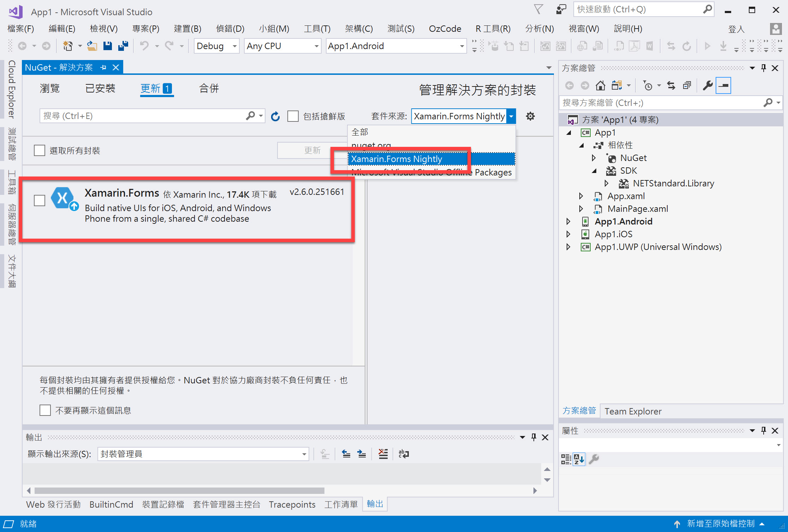The height and width of the screenshot is (532, 788).
Task: Expand the NuGet dependency node
Action: pos(594,158)
